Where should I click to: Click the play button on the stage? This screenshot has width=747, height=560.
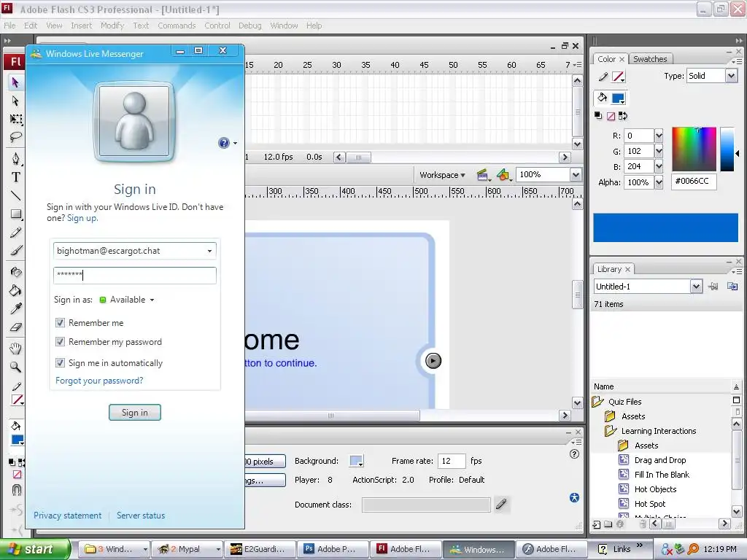[433, 360]
